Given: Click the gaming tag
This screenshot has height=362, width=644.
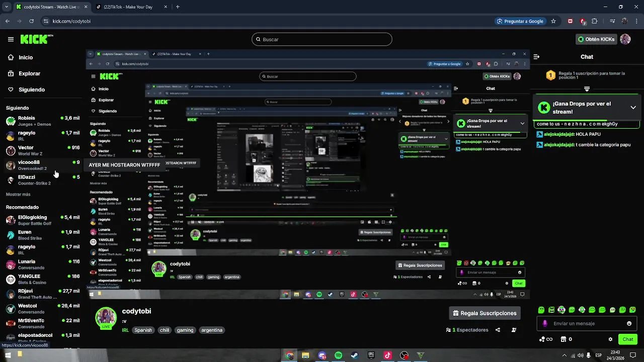Looking at the screenshot, I should point(185,330).
